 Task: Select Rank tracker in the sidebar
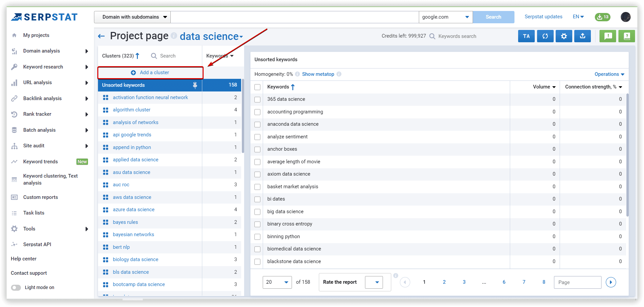(37, 114)
